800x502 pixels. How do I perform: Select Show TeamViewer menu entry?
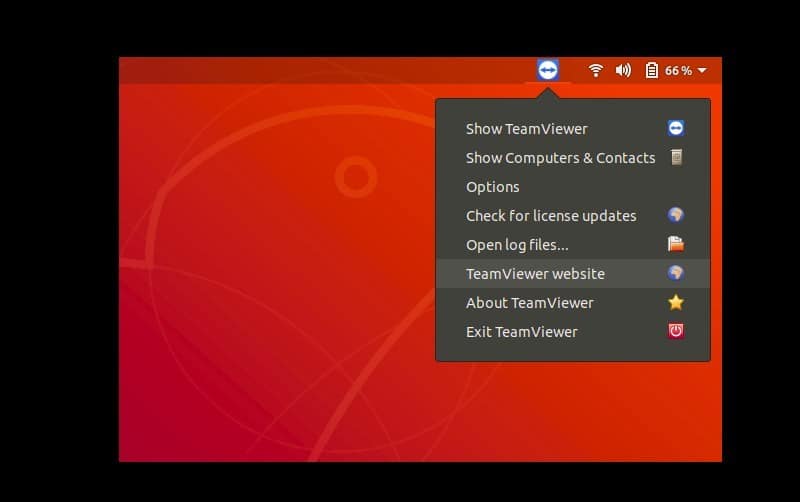[x=573, y=129]
